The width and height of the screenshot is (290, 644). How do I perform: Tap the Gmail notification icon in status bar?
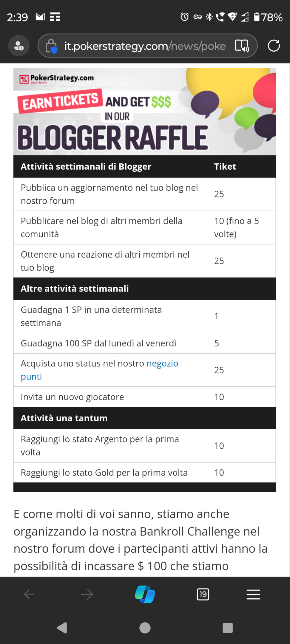pyautogui.click(x=40, y=17)
